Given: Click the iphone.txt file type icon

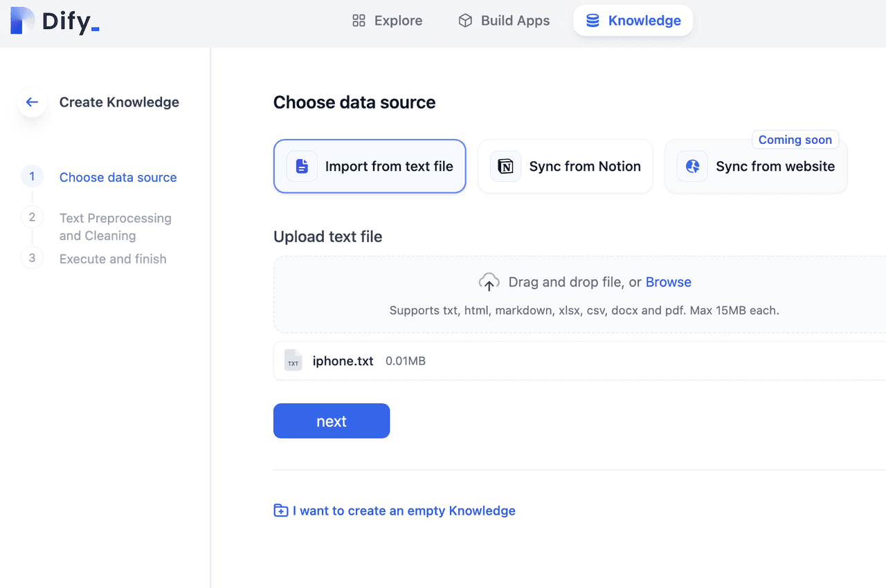Looking at the screenshot, I should (293, 361).
